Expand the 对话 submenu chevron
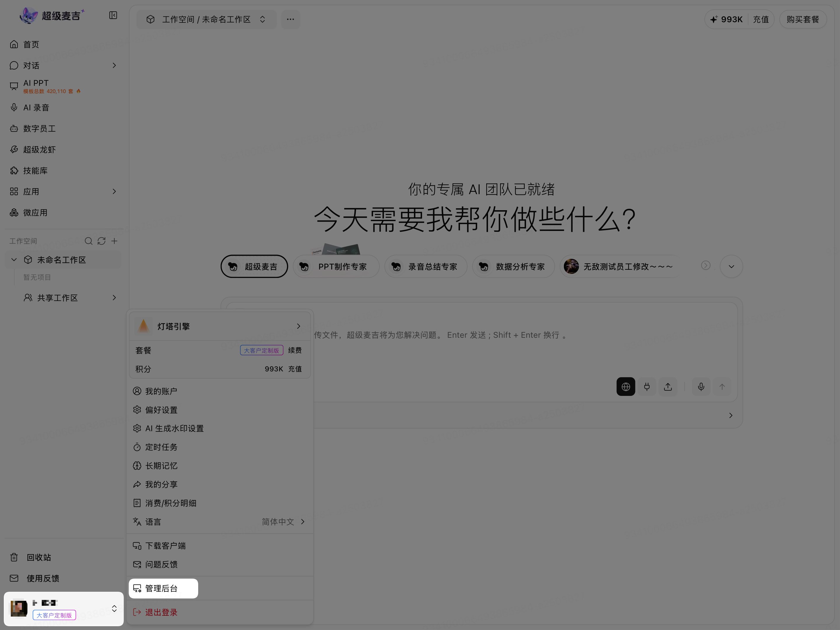 114,66
